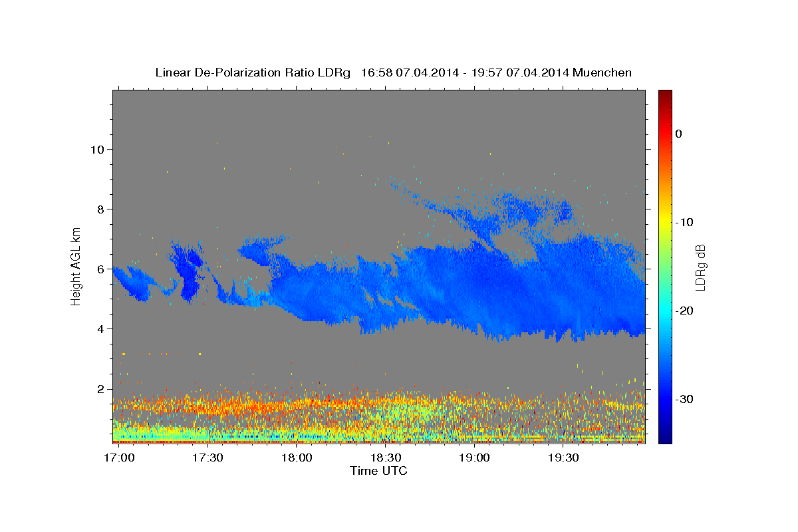Click the height tick label 4
The width and height of the screenshot is (798, 532).
pos(100,329)
